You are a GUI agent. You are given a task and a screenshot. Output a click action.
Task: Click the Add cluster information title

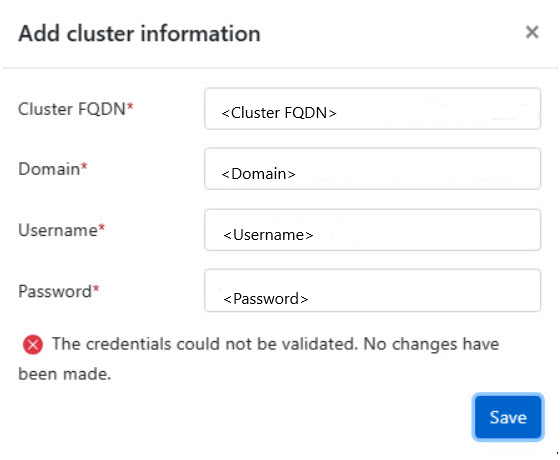[139, 34]
